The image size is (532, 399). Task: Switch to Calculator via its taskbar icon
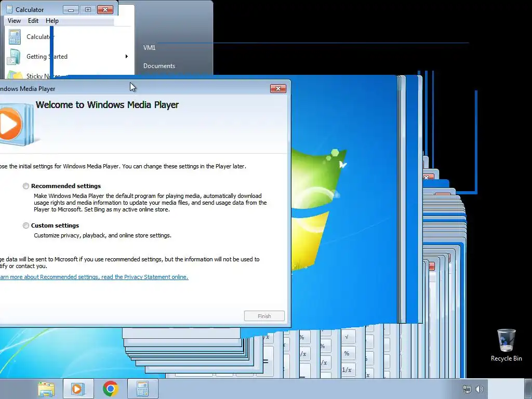tap(142, 389)
